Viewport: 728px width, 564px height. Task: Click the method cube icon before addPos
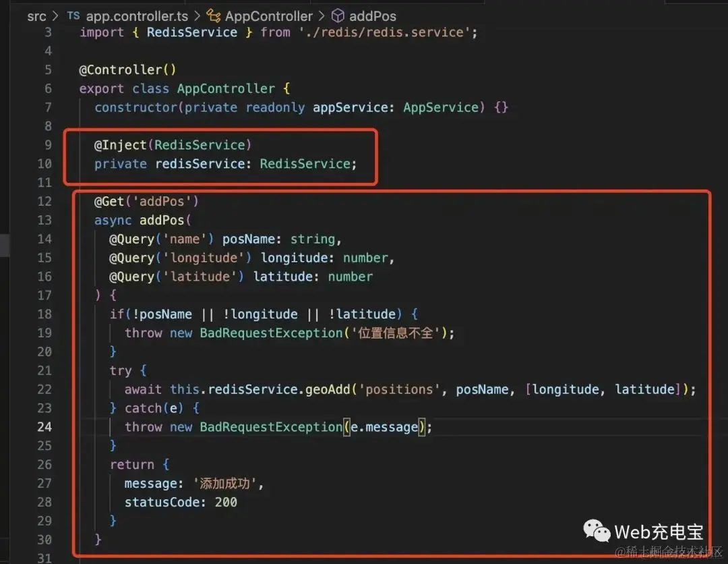(x=338, y=16)
